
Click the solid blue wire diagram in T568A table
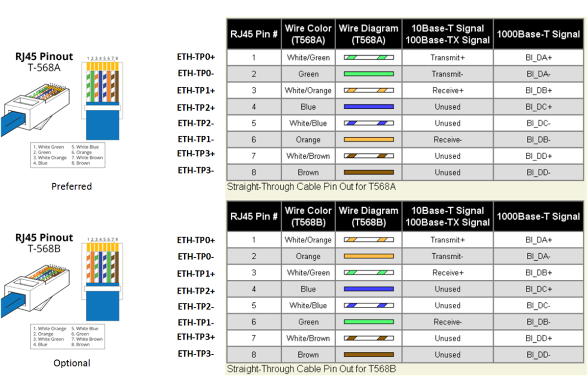tap(369, 107)
